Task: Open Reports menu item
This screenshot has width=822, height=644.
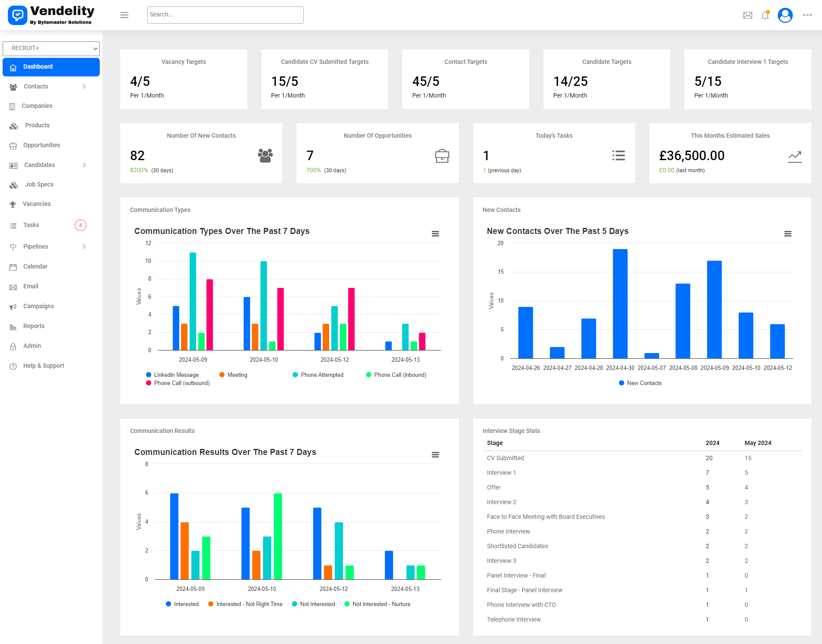Action: 34,326
